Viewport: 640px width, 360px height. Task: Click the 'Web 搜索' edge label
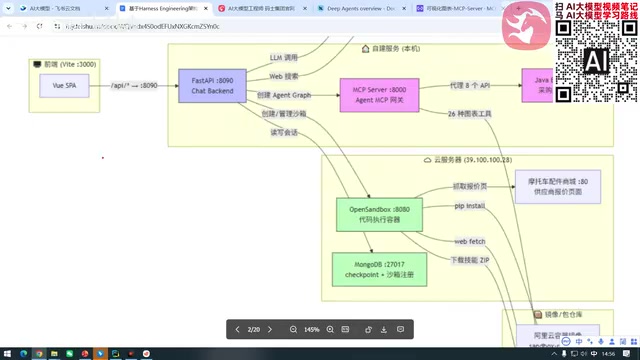[x=284, y=76]
